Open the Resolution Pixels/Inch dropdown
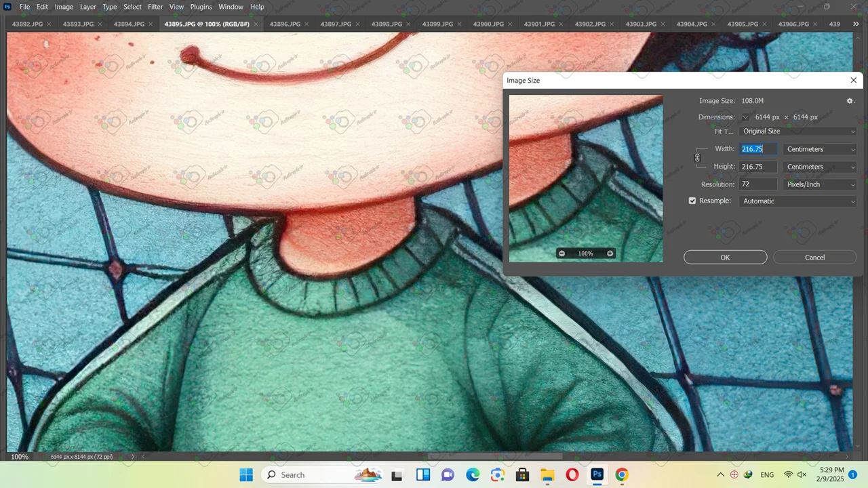The image size is (868, 488). [x=820, y=184]
